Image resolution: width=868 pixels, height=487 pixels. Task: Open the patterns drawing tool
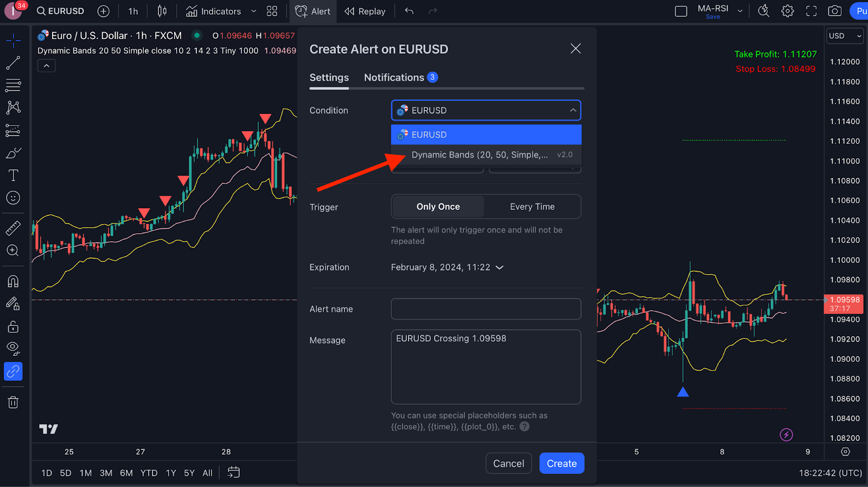tap(13, 107)
